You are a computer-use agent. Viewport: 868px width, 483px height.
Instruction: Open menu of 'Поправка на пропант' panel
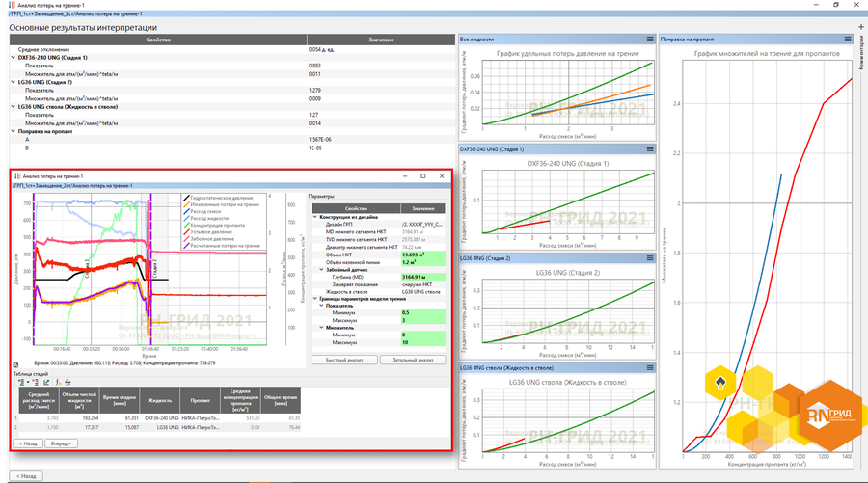[847, 40]
